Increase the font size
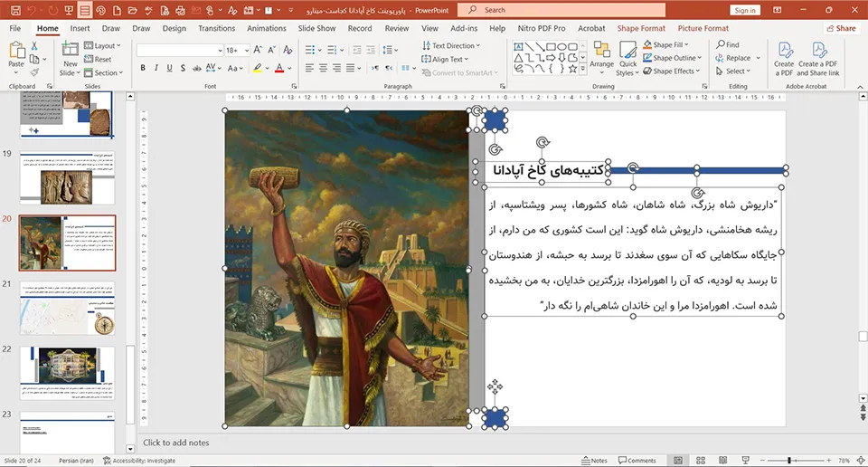The image size is (868, 467). pyautogui.click(x=258, y=50)
